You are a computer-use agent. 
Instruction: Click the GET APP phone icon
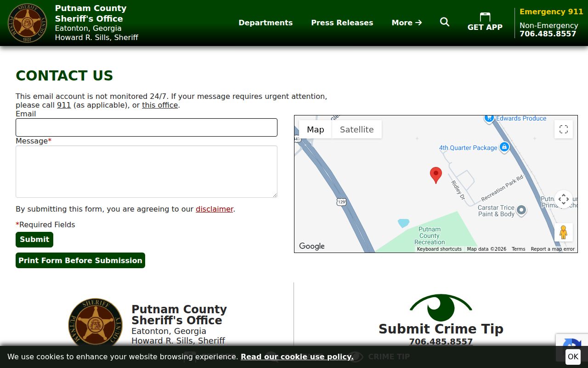[485, 17]
